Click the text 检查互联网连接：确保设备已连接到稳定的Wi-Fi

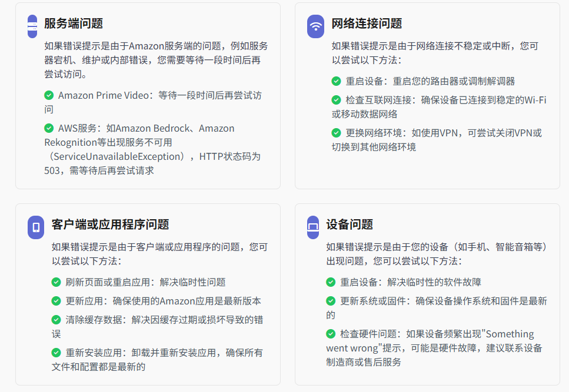click(439, 107)
